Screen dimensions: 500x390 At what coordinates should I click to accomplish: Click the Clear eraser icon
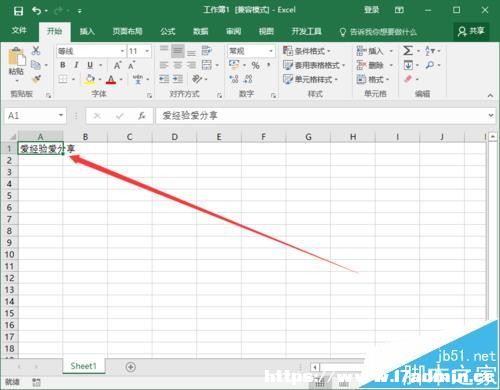pyautogui.click(x=408, y=79)
